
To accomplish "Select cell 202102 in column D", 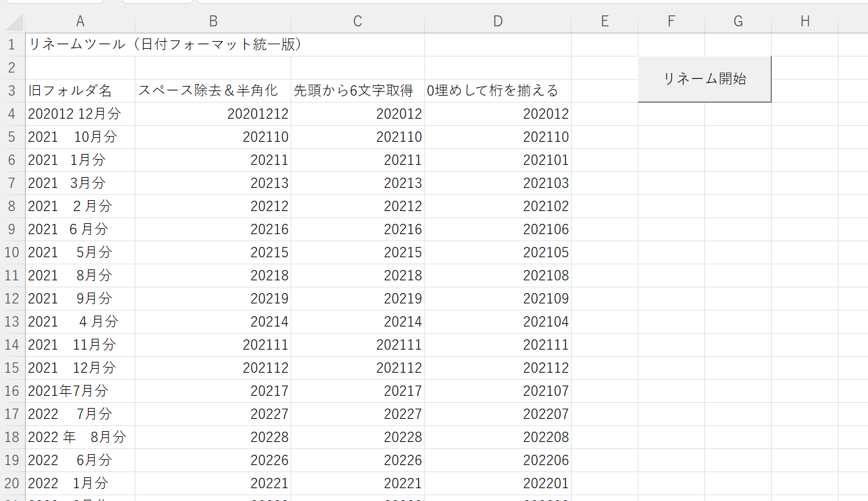I will [498, 207].
